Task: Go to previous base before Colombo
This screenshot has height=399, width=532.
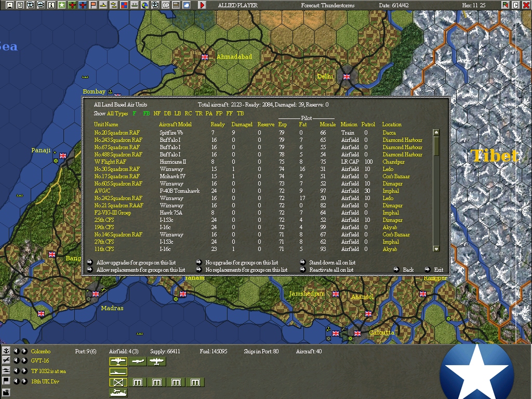Action: point(16,351)
